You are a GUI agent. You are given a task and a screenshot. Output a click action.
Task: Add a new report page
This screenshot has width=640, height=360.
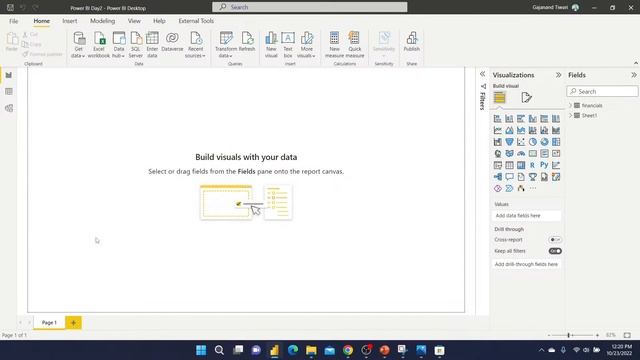[73, 322]
